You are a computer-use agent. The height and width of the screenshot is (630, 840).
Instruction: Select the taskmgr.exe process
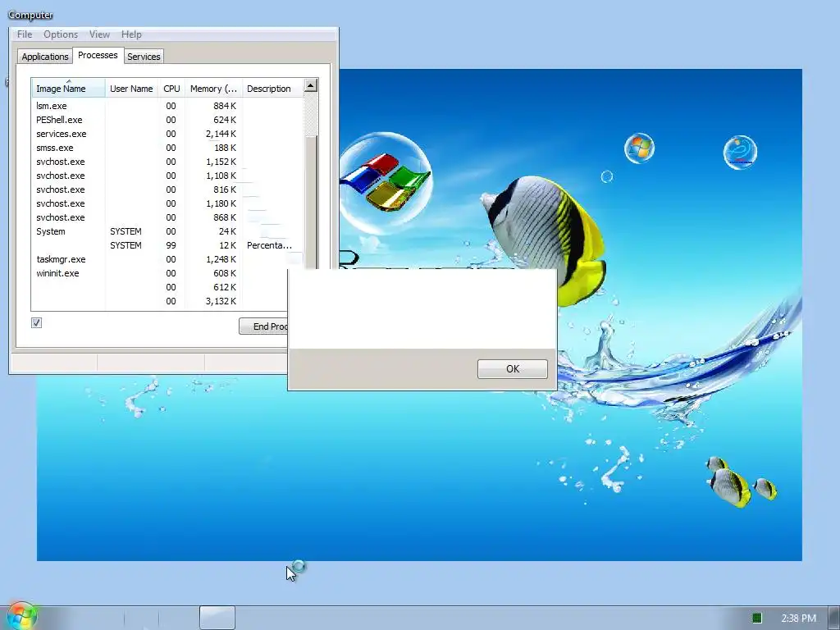pyautogui.click(x=167, y=259)
